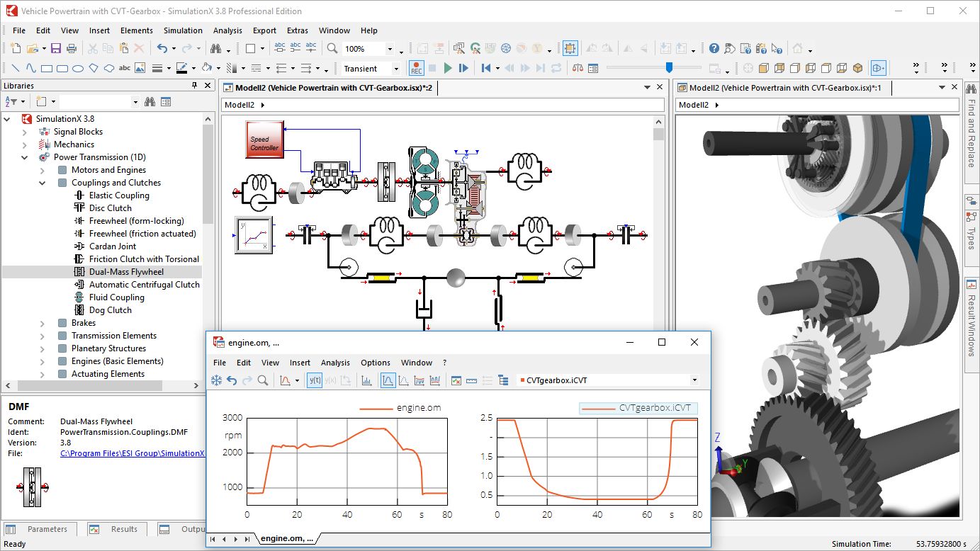Select the curve drawing tool
980x551 pixels.
[31, 68]
